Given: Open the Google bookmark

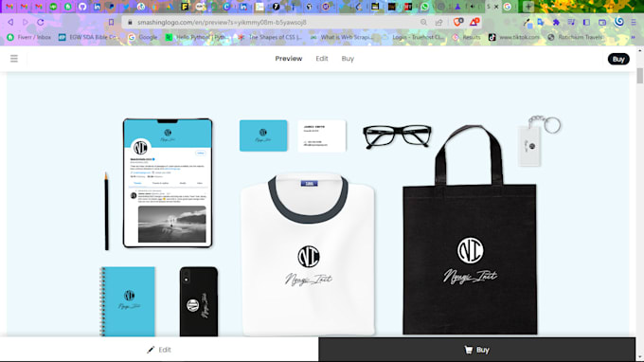Looking at the screenshot, I should pos(142,37).
